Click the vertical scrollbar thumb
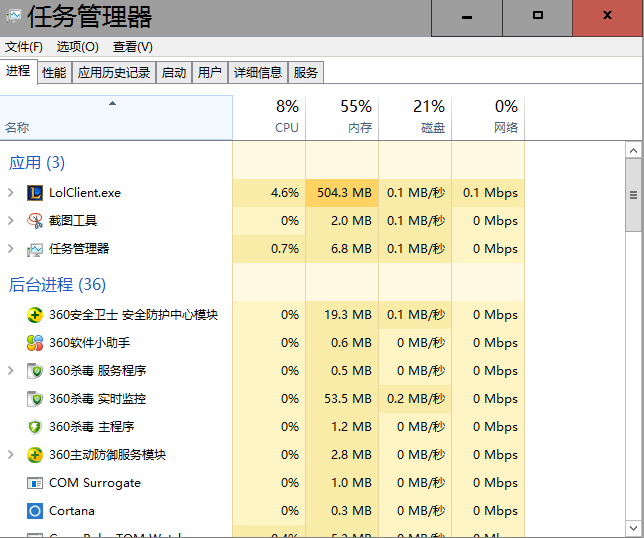This screenshot has width=644, height=538. pyautogui.click(x=633, y=194)
